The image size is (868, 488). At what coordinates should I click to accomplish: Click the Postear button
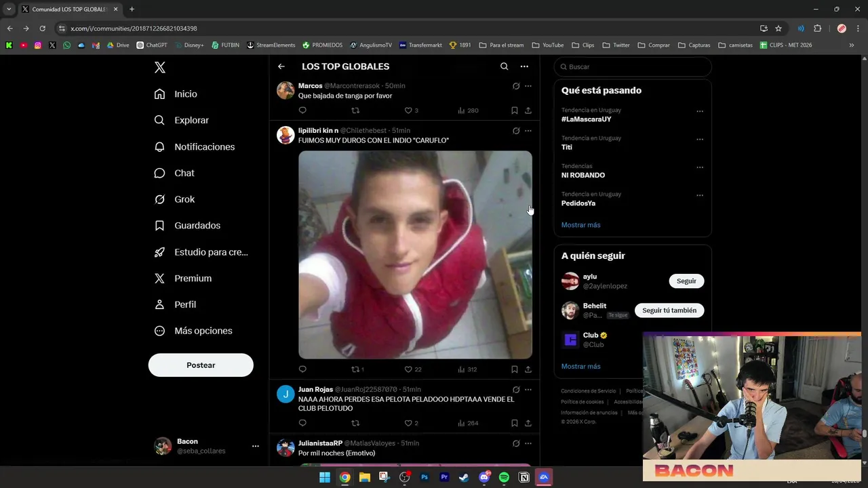click(x=201, y=365)
